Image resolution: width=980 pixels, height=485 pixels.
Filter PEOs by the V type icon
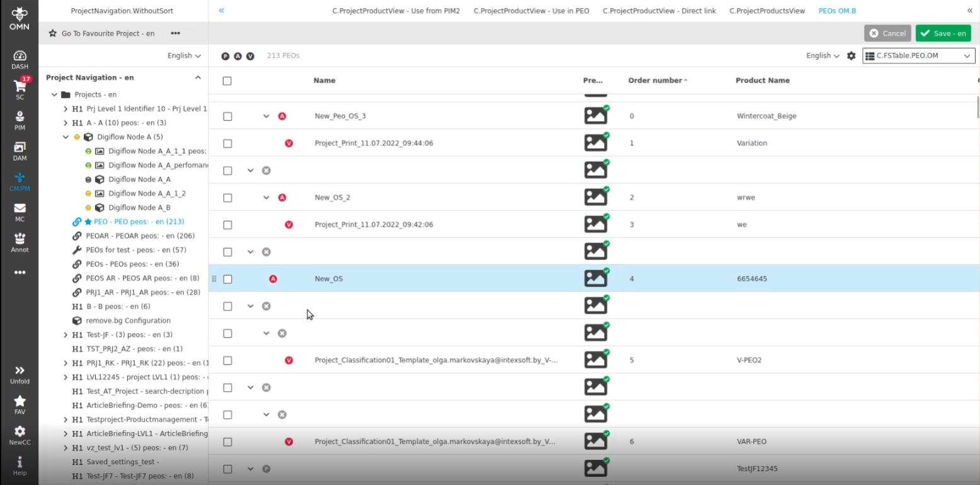(x=250, y=56)
